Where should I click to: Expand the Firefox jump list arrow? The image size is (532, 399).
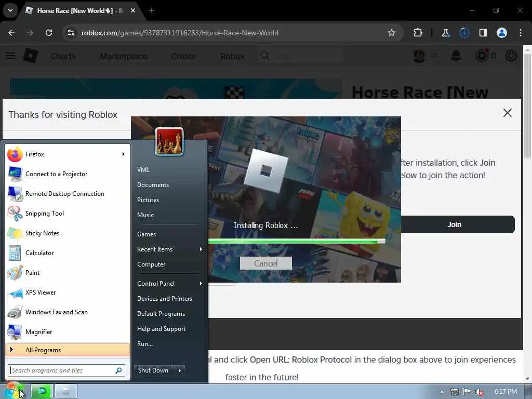pos(124,154)
